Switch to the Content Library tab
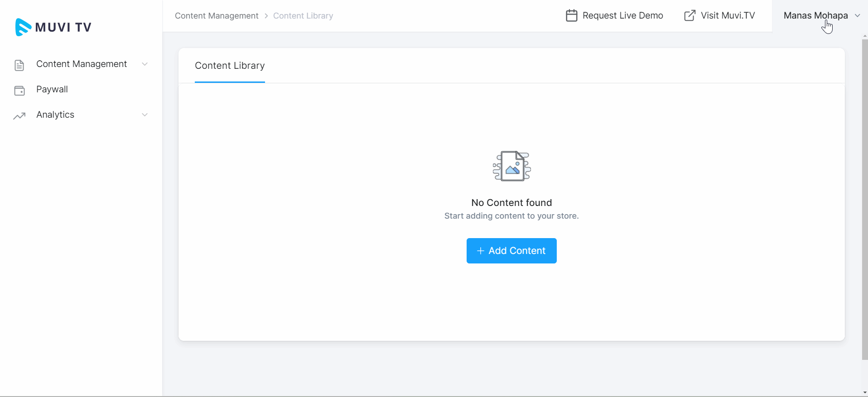 pos(230,66)
